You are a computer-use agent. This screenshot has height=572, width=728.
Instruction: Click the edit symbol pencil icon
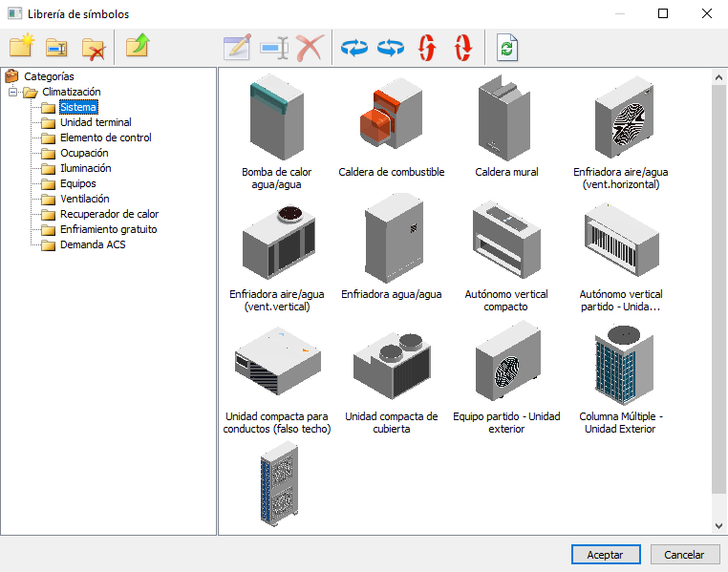pos(237,47)
